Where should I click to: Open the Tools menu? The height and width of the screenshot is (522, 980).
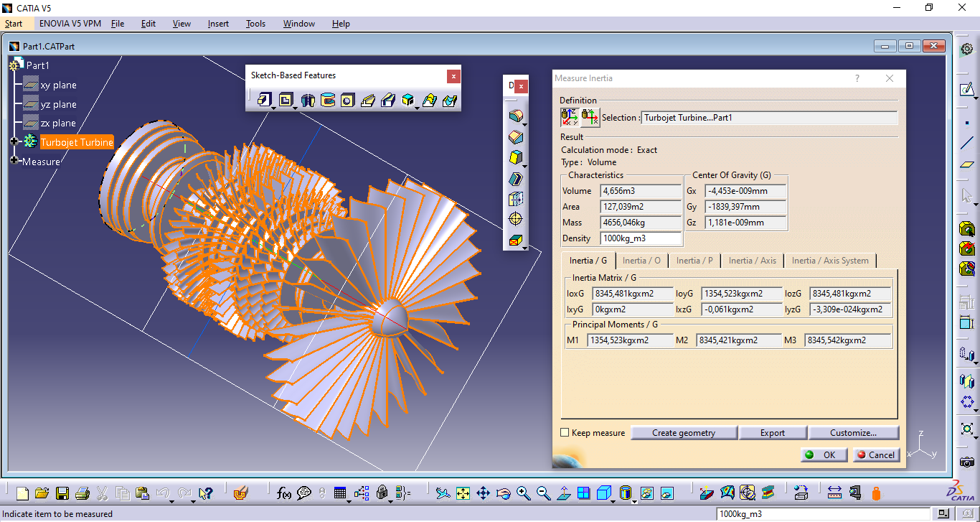[255, 24]
